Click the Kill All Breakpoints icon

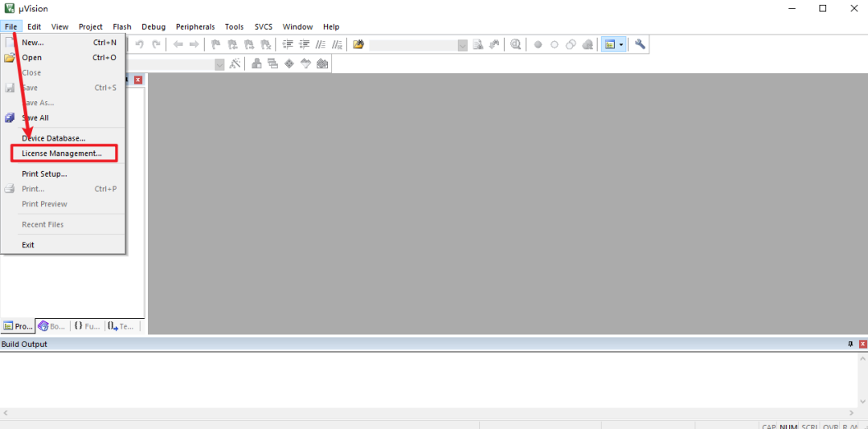point(588,44)
